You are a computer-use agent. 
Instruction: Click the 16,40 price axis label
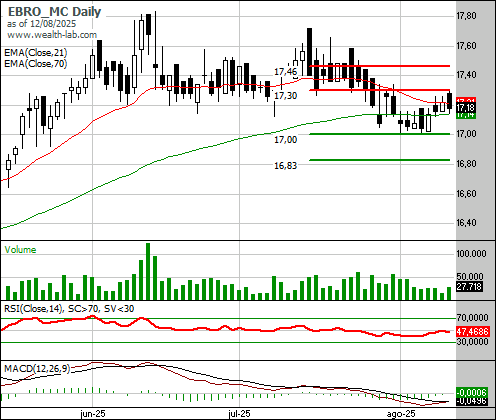coord(466,223)
